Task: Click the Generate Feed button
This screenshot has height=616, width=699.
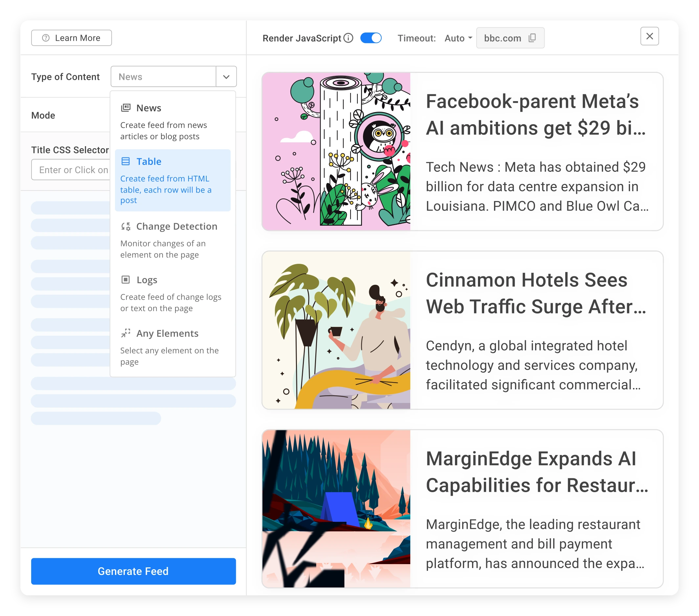Action: click(x=133, y=571)
